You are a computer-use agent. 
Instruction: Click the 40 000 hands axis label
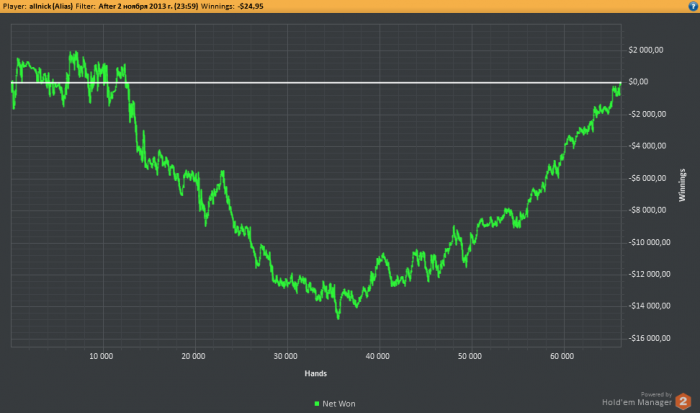pyautogui.click(x=378, y=356)
